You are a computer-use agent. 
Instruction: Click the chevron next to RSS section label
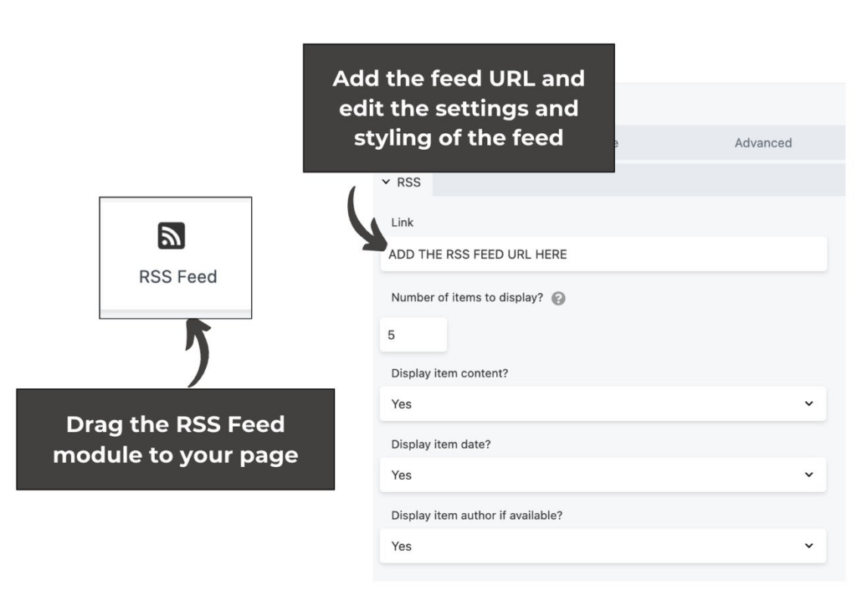tap(387, 182)
